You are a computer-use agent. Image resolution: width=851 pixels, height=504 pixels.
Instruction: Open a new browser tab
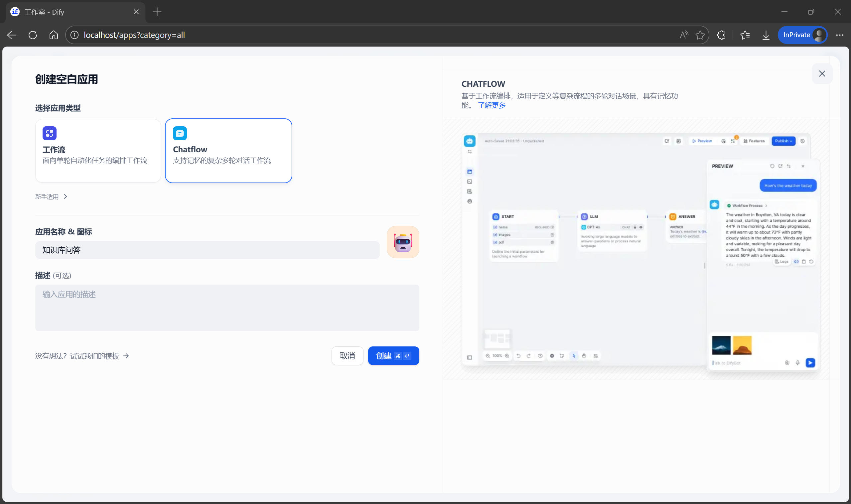[157, 12]
